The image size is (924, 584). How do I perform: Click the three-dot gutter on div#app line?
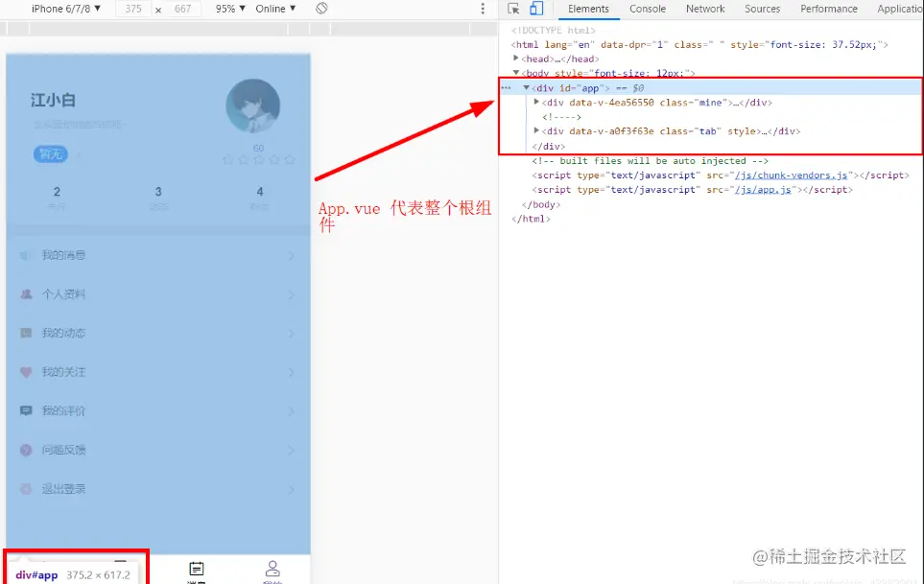point(506,87)
